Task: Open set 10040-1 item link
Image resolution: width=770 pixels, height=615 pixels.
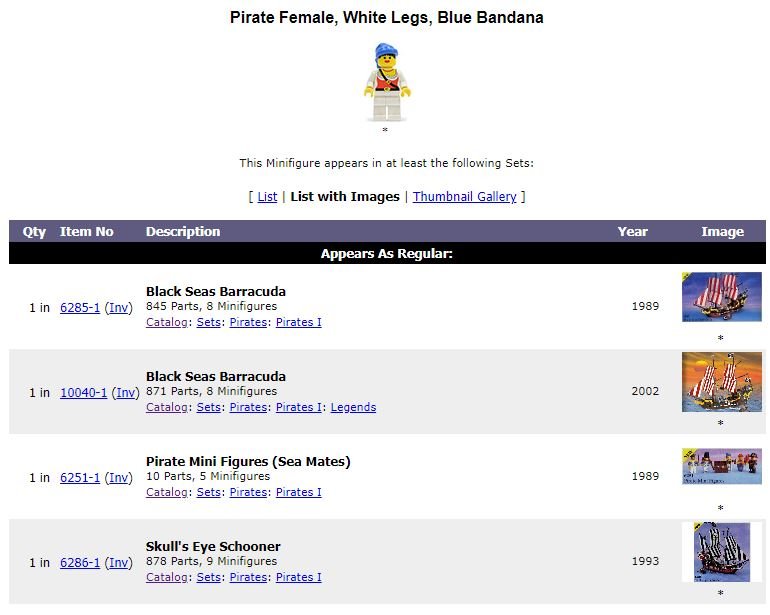Action: 83,392
